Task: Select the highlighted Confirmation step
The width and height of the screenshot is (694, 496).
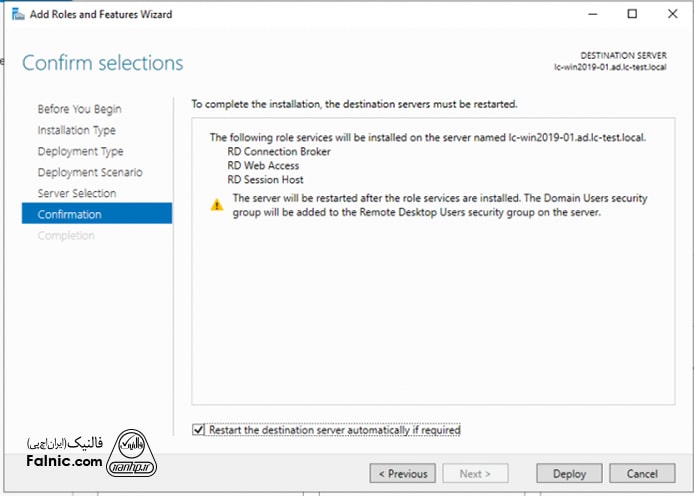Action: pos(69,214)
